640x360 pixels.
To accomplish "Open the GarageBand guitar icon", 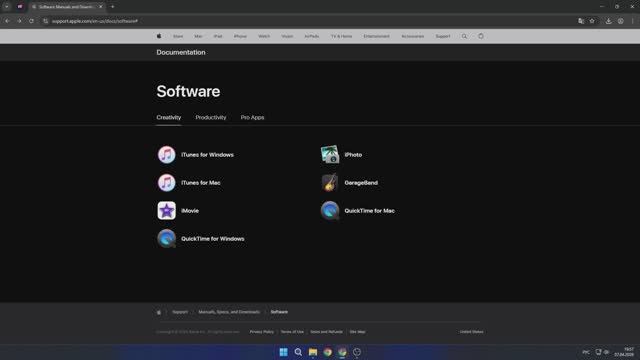I will pos(330,182).
